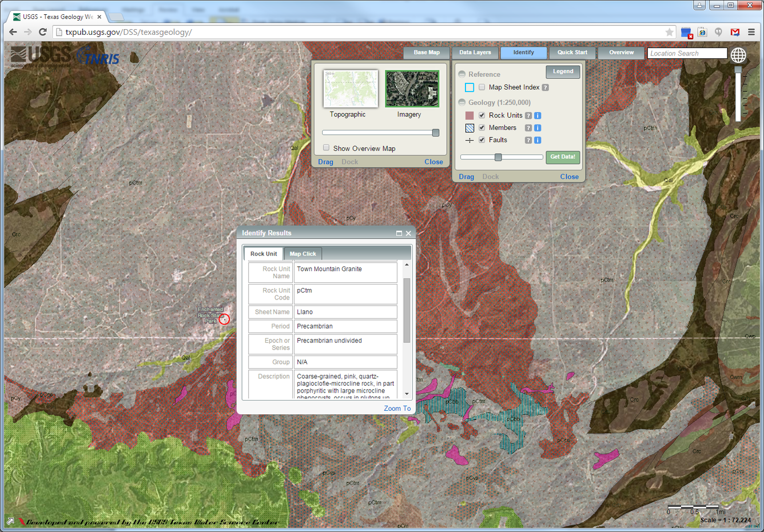Image resolution: width=764 pixels, height=532 pixels.
Task: Collapse the Reference layer group
Action: click(462, 74)
